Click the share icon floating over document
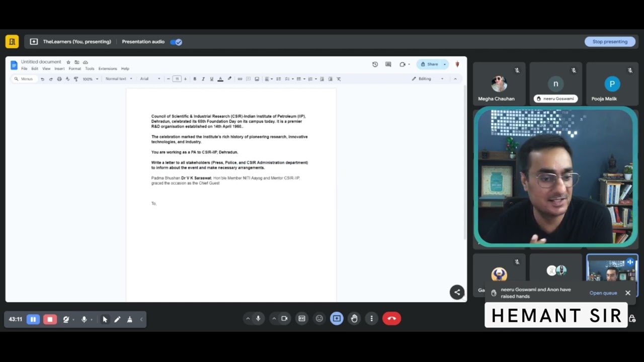The width and height of the screenshot is (644, 362). tap(457, 292)
